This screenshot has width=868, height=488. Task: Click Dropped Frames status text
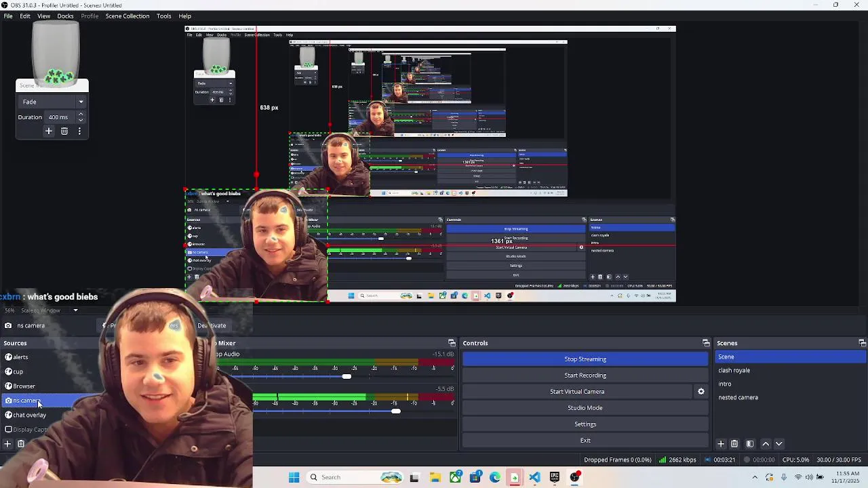coord(617,460)
